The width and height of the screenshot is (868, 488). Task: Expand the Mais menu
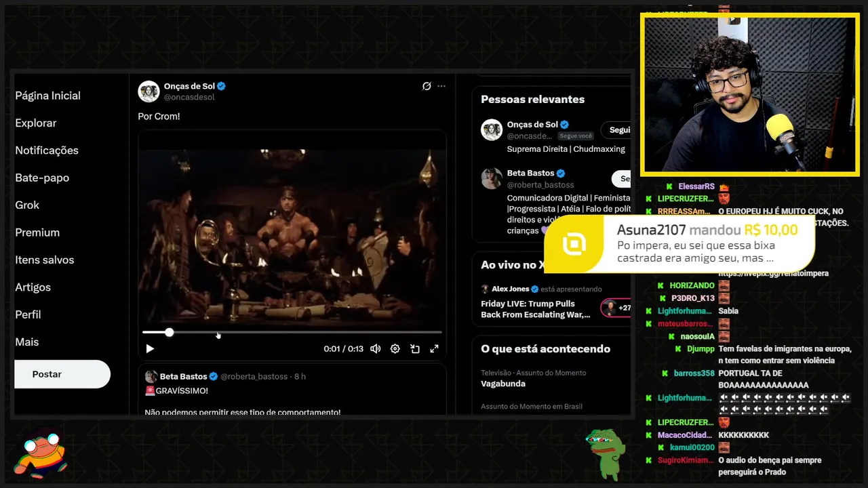click(x=27, y=342)
